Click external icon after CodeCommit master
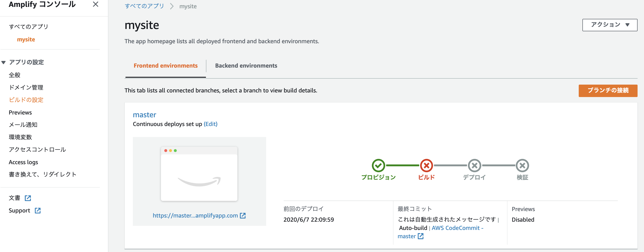This screenshot has width=644, height=252. [421, 236]
